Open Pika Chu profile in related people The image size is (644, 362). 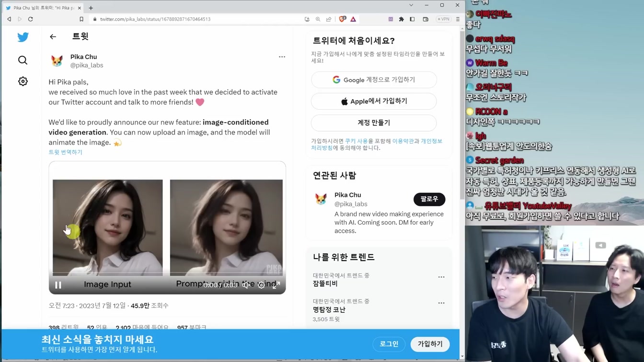347,195
